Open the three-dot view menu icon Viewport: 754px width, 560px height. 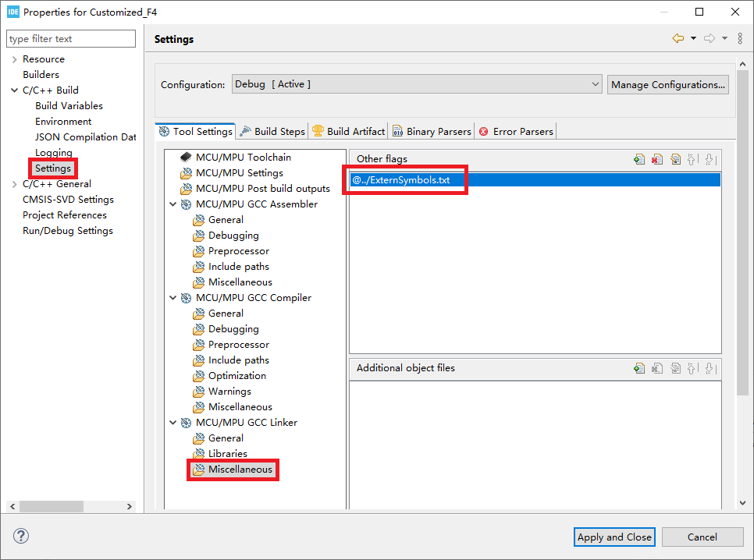click(740, 39)
